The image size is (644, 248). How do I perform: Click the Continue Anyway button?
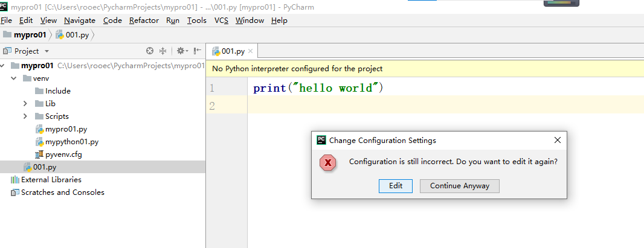pos(460,186)
